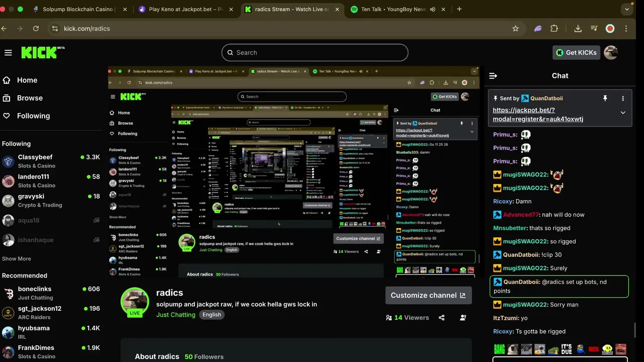Click Mnsubetter username in chat
This screenshot has height=362, width=644.
pyautogui.click(x=510, y=228)
